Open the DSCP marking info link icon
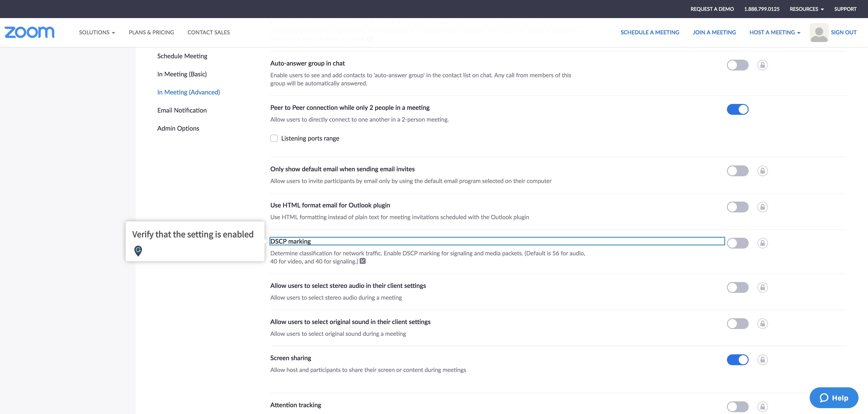 click(363, 261)
